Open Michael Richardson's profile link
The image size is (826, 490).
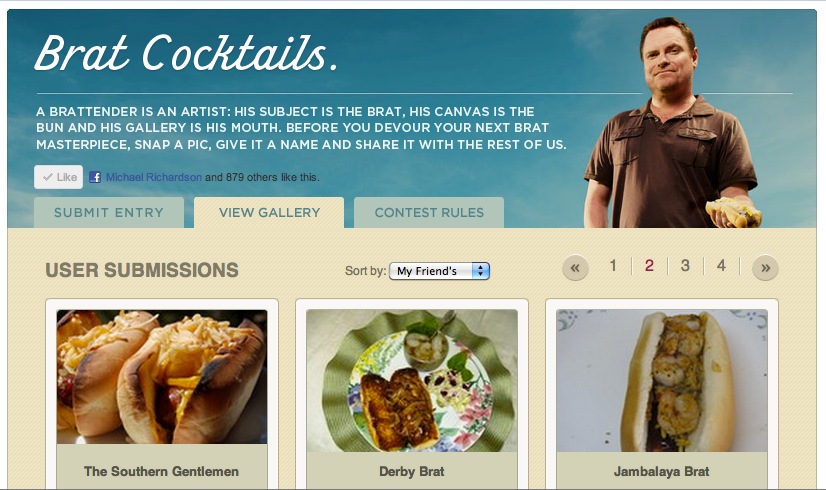[x=154, y=177]
